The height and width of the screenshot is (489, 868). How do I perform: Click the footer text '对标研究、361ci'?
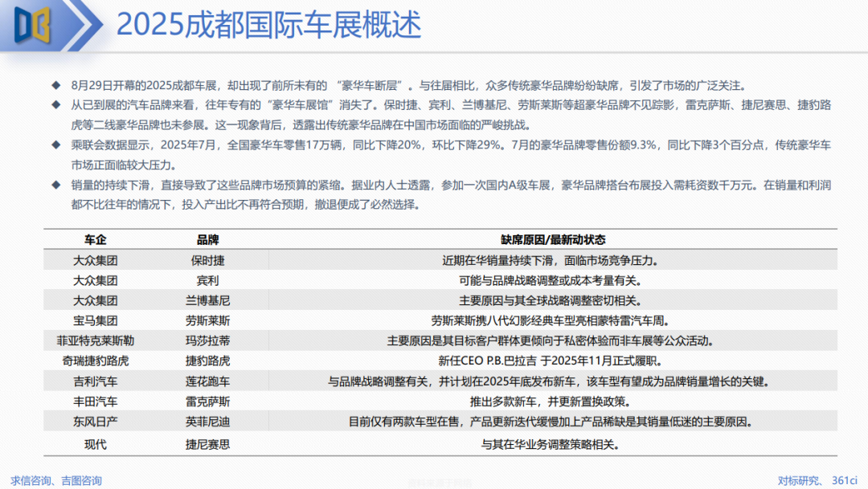817,481
